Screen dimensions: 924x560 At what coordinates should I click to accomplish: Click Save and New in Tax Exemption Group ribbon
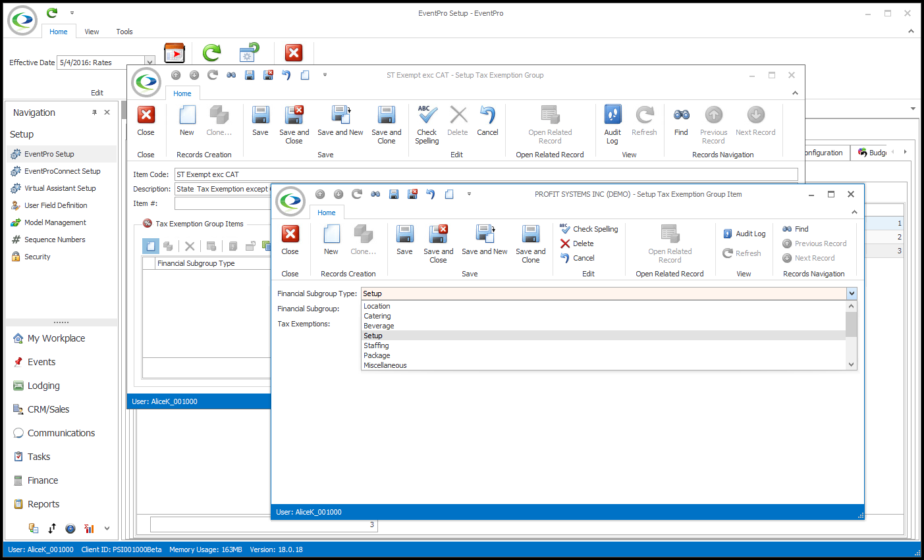click(x=340, y=121)
